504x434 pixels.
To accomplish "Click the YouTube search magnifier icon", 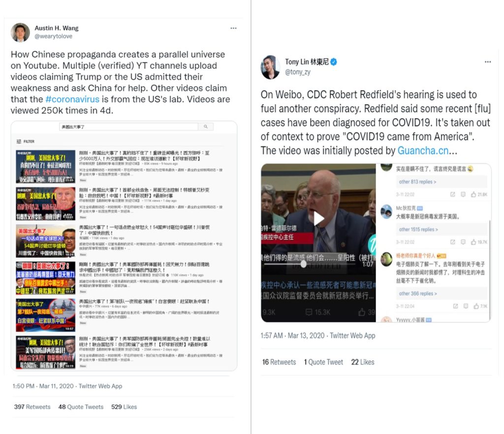I will [206, 126].
